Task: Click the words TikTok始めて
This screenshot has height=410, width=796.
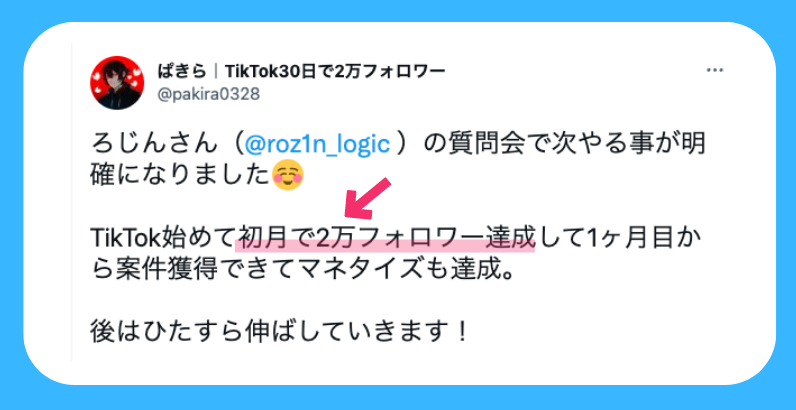Action: click(x=164, y=238)
